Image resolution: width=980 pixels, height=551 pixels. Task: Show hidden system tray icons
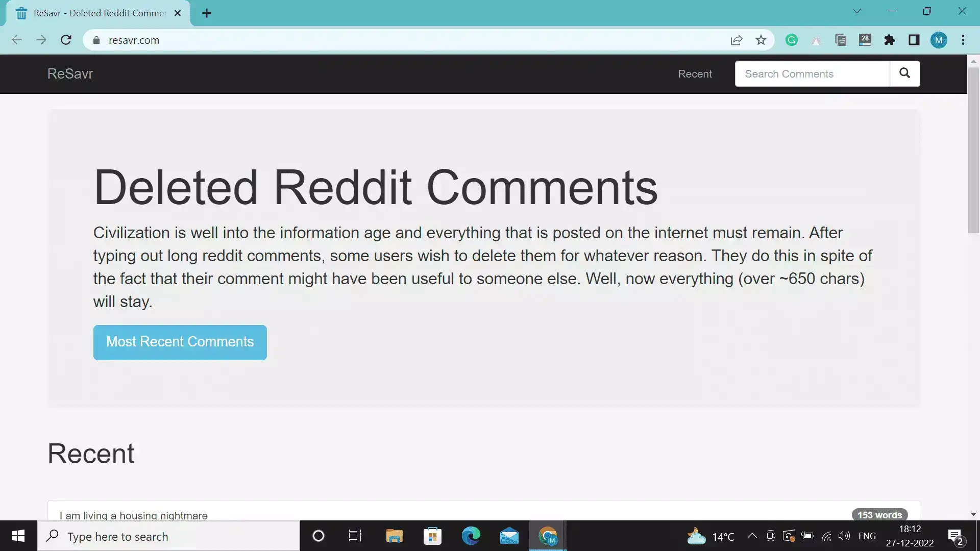[x=752, y=536]
